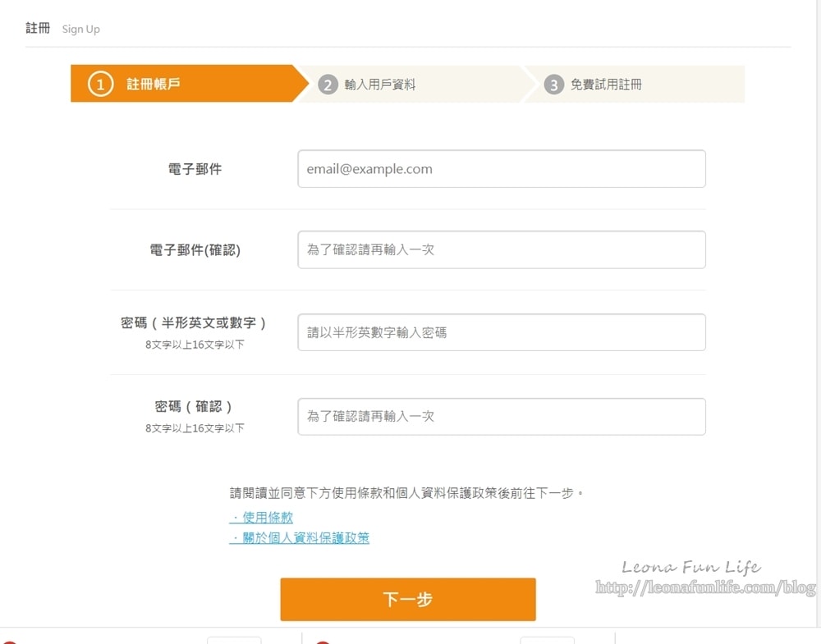Focus the email@example.com input field

click(x=501, y=169)
